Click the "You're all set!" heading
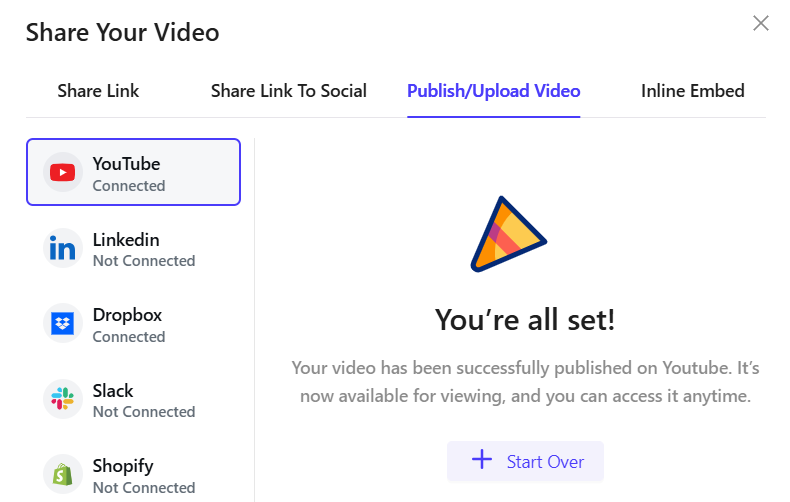This screenshot has width=790, height=502. coord(525,320)
